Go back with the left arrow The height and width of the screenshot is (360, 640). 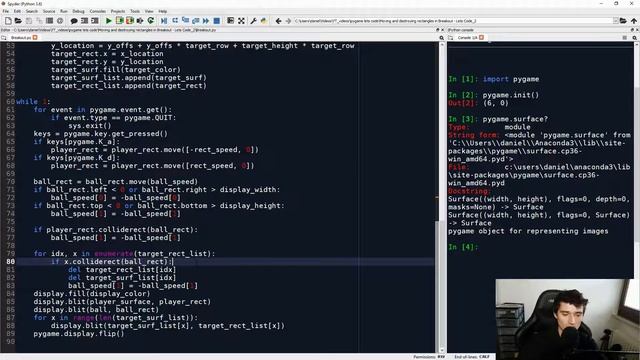click(x=278, y=20)
